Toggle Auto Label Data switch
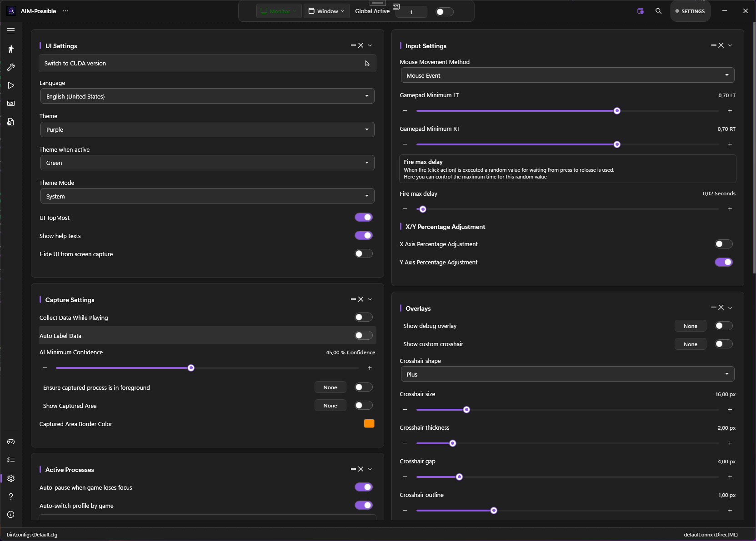This screenshot has width=756, height=541. pyautogui.click(x=364, y=336)
